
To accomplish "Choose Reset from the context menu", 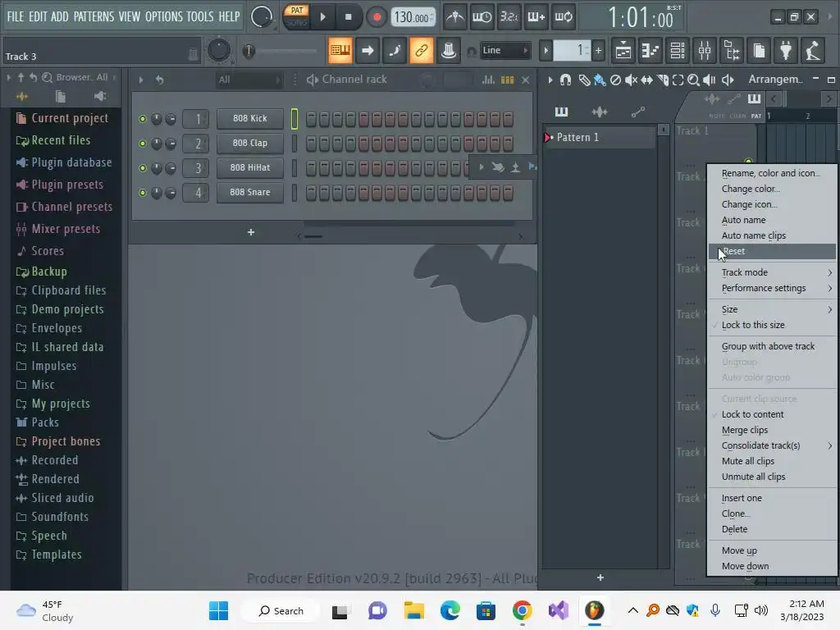I will [x=772, y=251].
